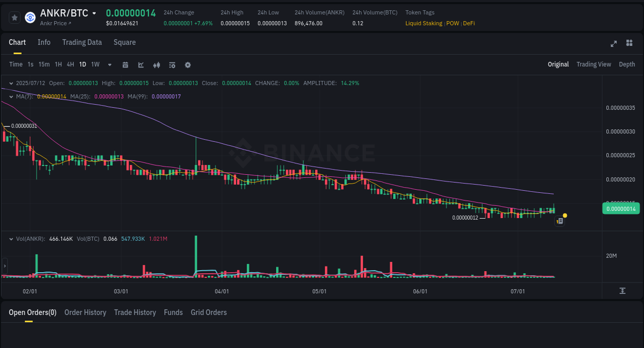Switch chart to Trading View mode
The width and height of the screenshot is (644, 348).
594,64
